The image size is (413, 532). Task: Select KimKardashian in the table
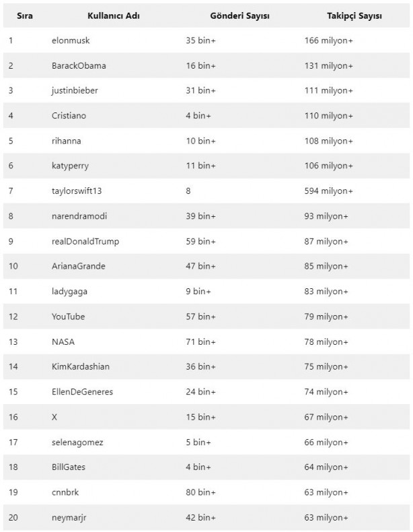[80, 366]
